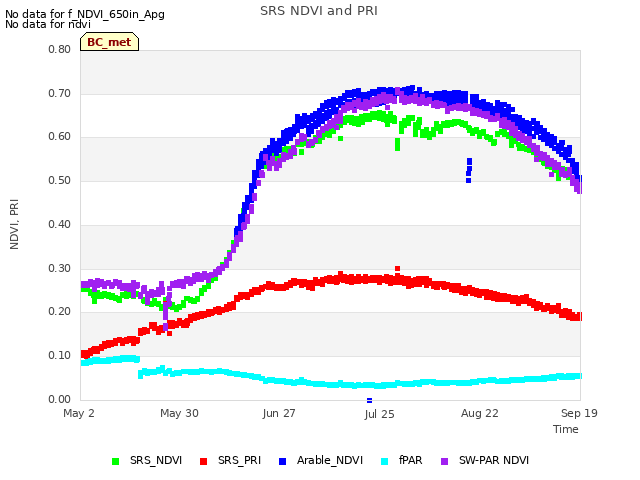Select the SW-PAR NDVI legend label

[494, 460]
